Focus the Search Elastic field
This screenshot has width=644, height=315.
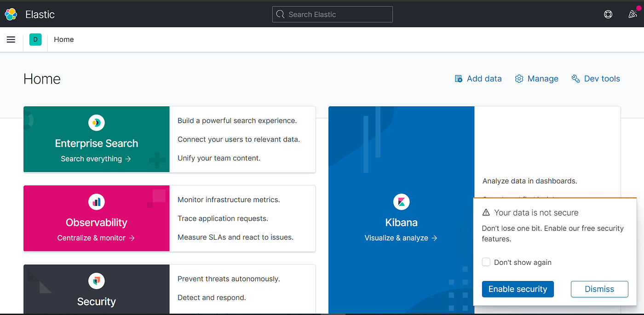[333, 14]
